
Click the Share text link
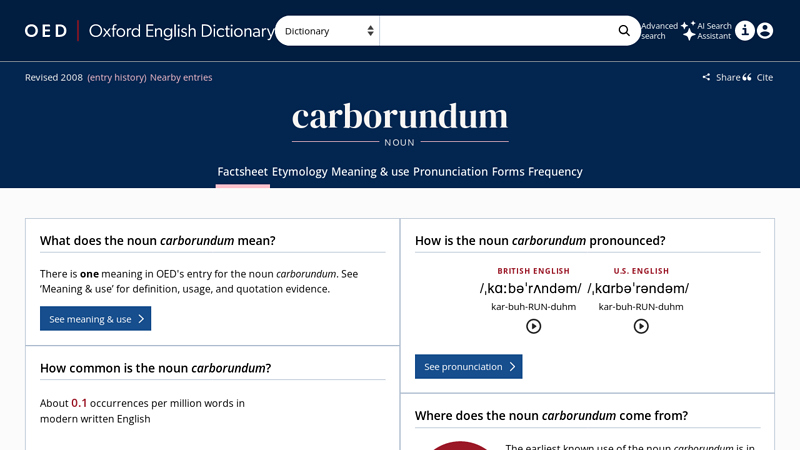pos(728,77)
